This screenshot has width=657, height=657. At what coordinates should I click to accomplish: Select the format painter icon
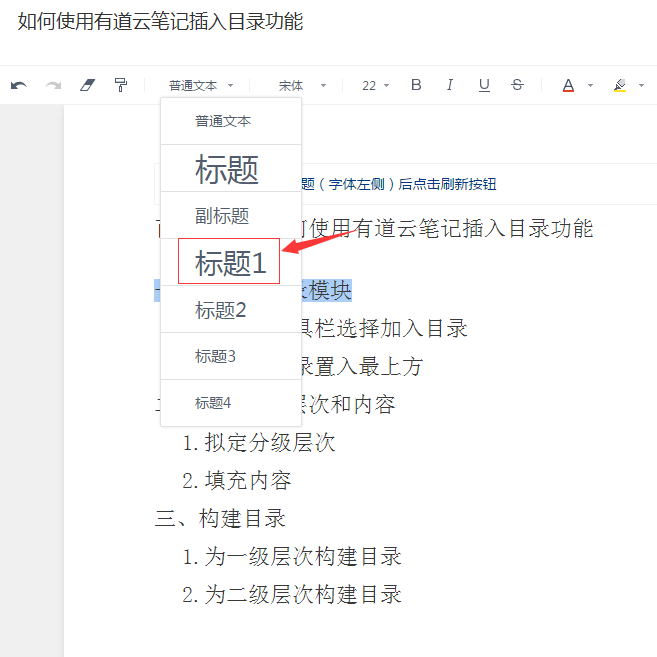pyautogui.click(x=121, y=85)
